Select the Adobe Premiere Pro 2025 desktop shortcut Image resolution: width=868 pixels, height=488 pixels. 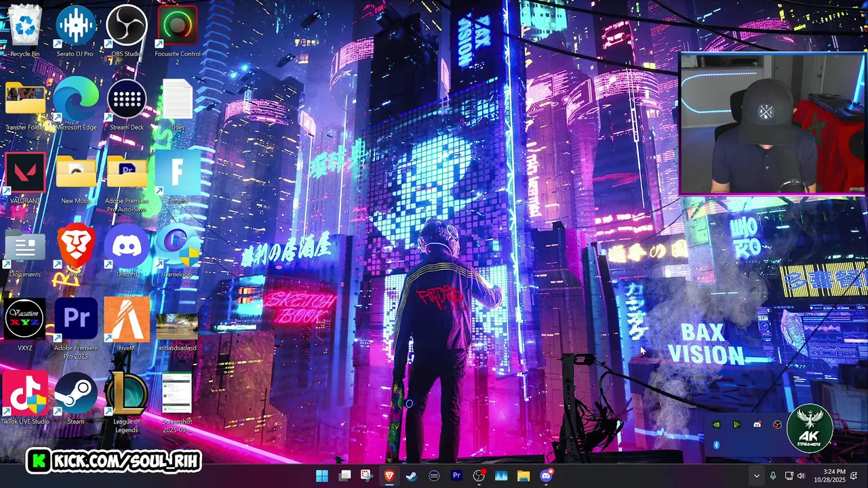76,328
